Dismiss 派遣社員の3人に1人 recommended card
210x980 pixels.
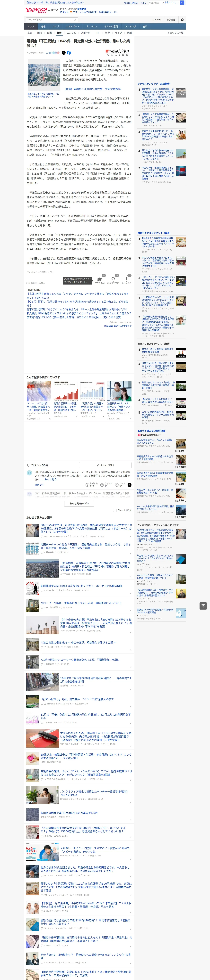point(130,419)
